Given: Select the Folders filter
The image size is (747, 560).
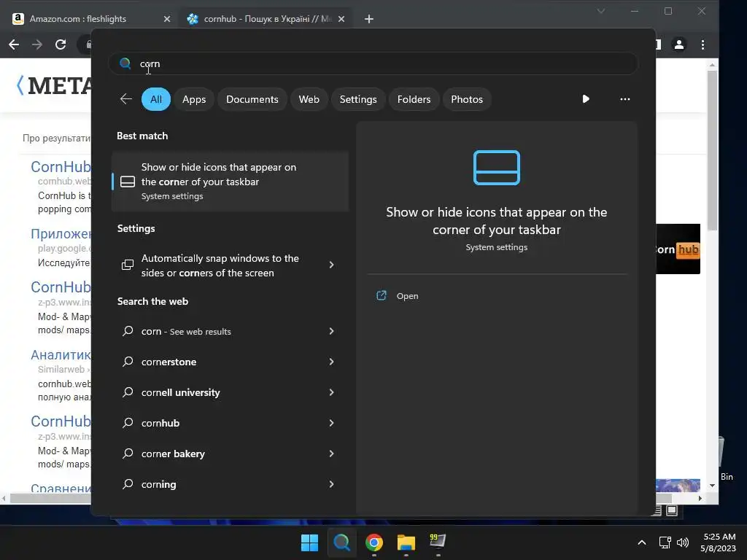Looking at the screenshot, I should [x=414, y=99].
